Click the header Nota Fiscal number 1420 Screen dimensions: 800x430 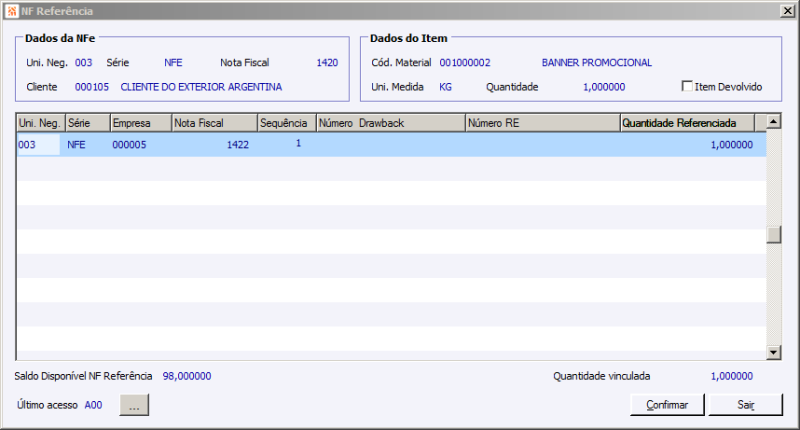(327, 63)
